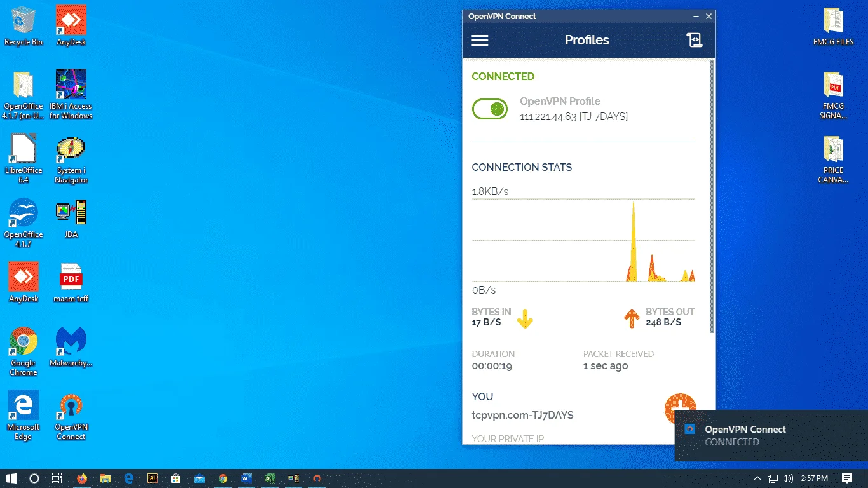The image size is (868, 488).
Task: Click the import profile icon in OpenVPN header
Action: 695,40
